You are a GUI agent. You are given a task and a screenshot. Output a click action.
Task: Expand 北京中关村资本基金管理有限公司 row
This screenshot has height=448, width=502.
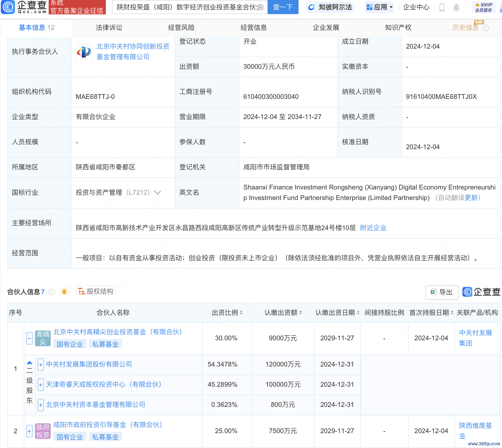pos(41,405)
